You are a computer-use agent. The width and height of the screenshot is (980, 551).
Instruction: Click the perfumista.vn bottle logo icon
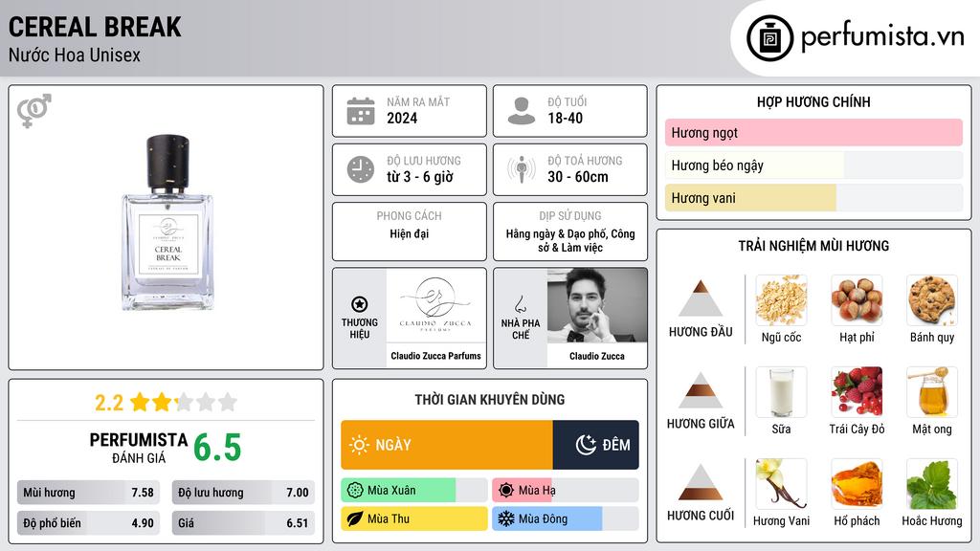[769, 38]
